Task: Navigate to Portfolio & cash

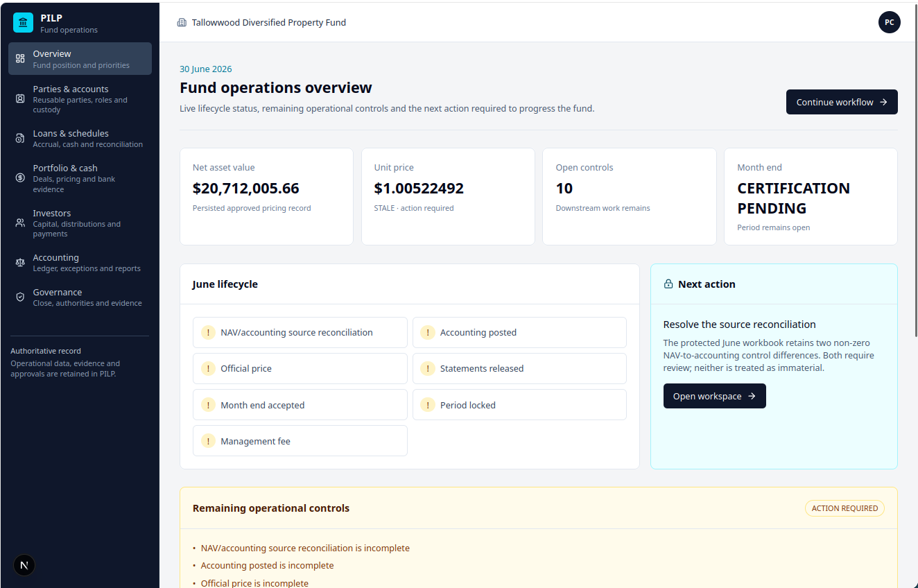Action: click(80, 178)
